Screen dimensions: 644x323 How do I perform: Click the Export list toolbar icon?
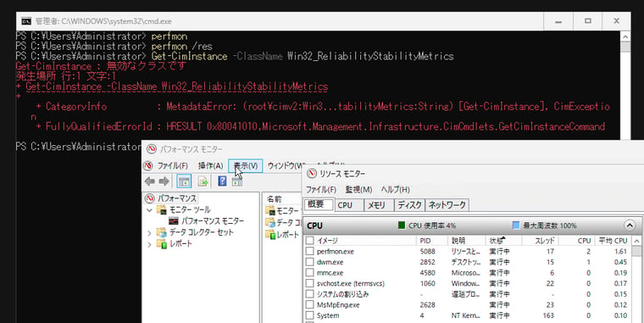click(203, 181)
